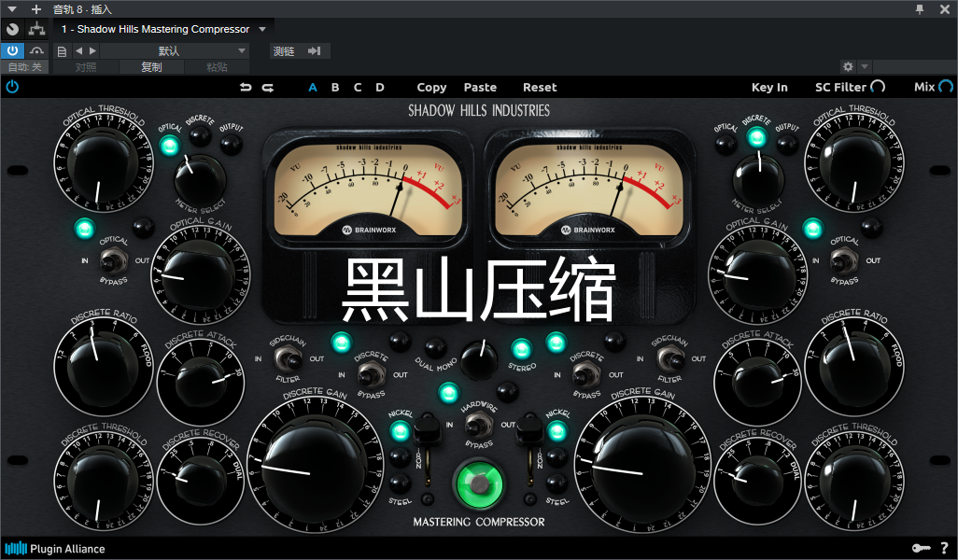This screenshot has height=560, width=958.
Task: Go to previous preset arrow
Action: click(x=78, y=50)
